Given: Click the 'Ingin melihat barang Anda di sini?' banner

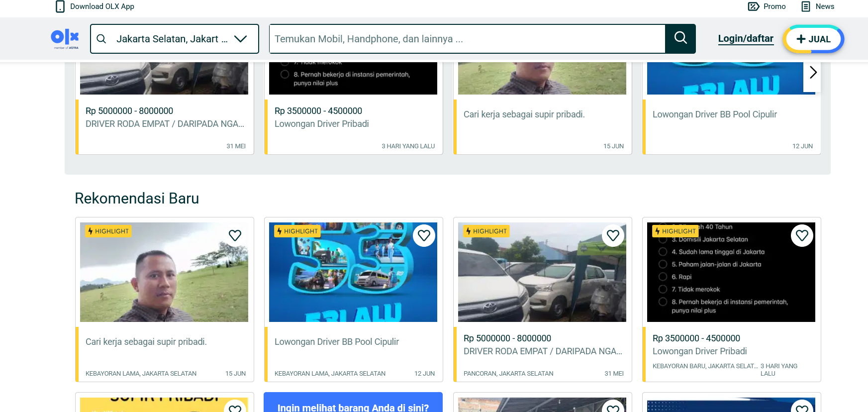Looking at the screenshot, I should (x=353, y=402).
